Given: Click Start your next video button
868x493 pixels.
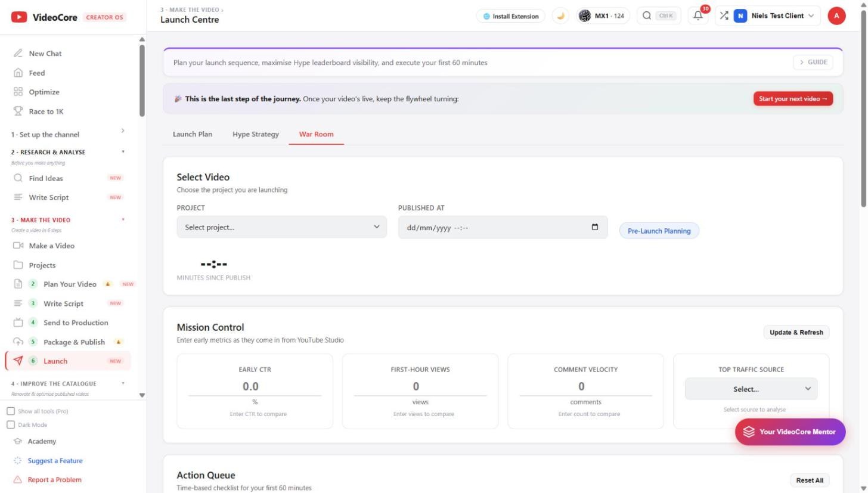Looking at the screenshot, I should (x=793, y=99).
